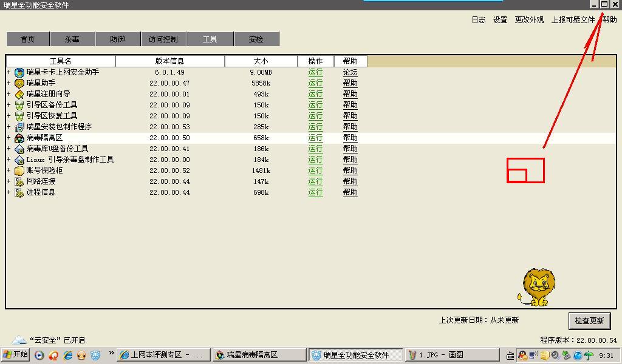Image resolution: width=622 pixels, height=364 pixels.
Task: Open the 安检 tab
Action: click(x=256, y=39)
